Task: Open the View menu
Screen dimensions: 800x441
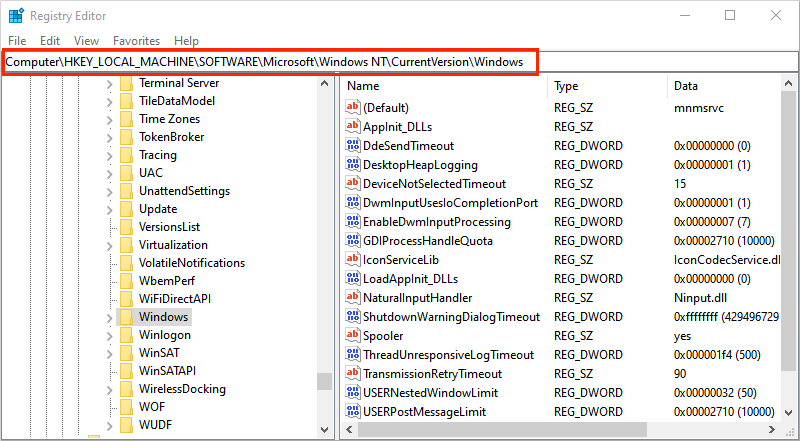Action: (86, 40)
